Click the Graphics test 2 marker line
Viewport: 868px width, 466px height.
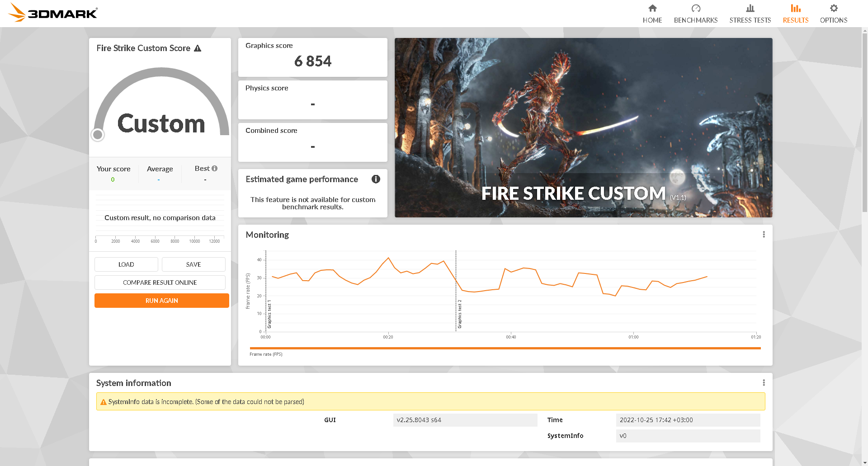(x=456, y=291)
